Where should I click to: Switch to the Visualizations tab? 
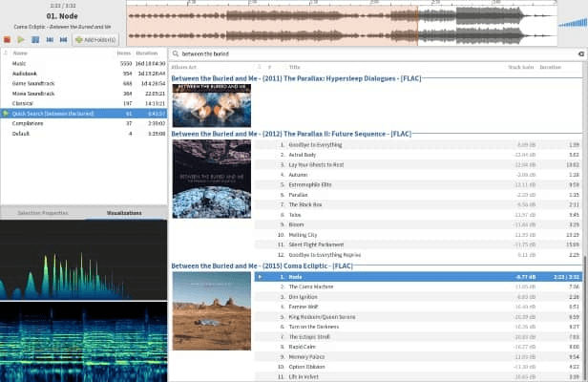[x=124, y=213]
